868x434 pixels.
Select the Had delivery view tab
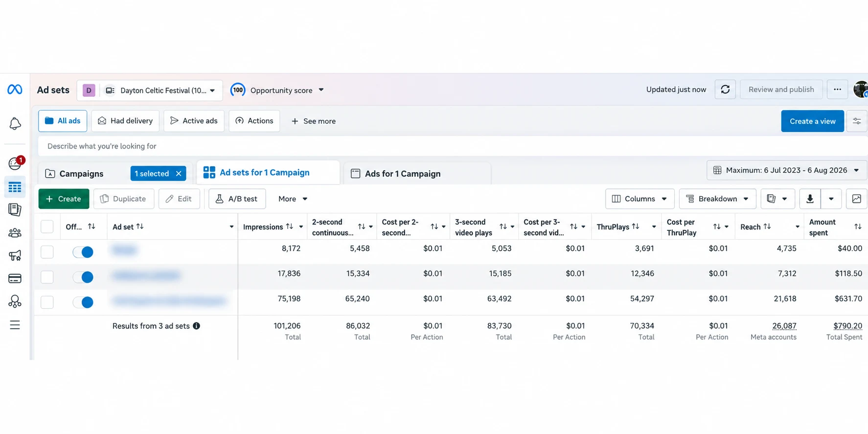125,121
